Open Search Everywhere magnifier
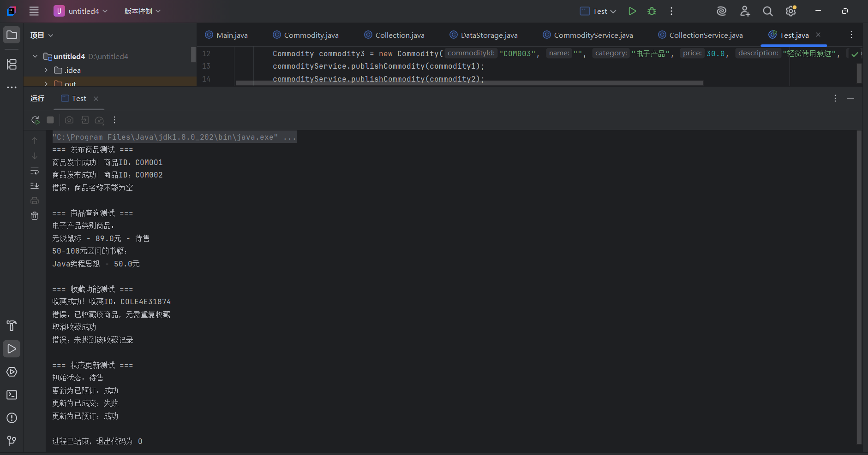 768,11
